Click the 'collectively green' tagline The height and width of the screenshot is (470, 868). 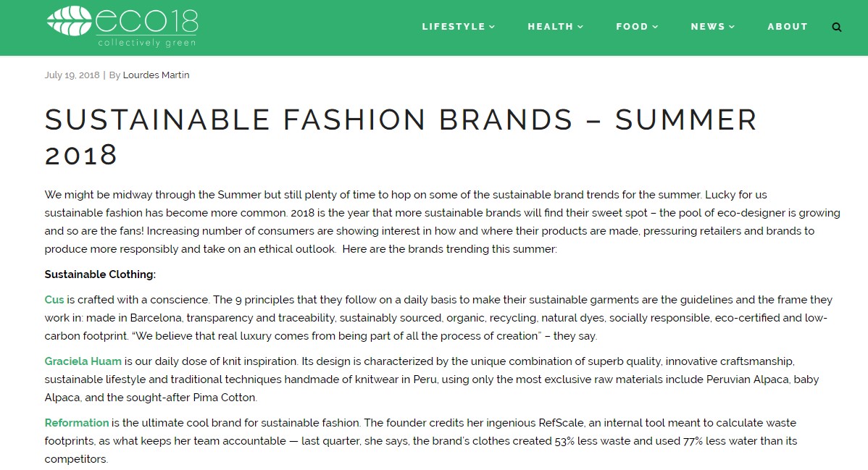point(146,42)
